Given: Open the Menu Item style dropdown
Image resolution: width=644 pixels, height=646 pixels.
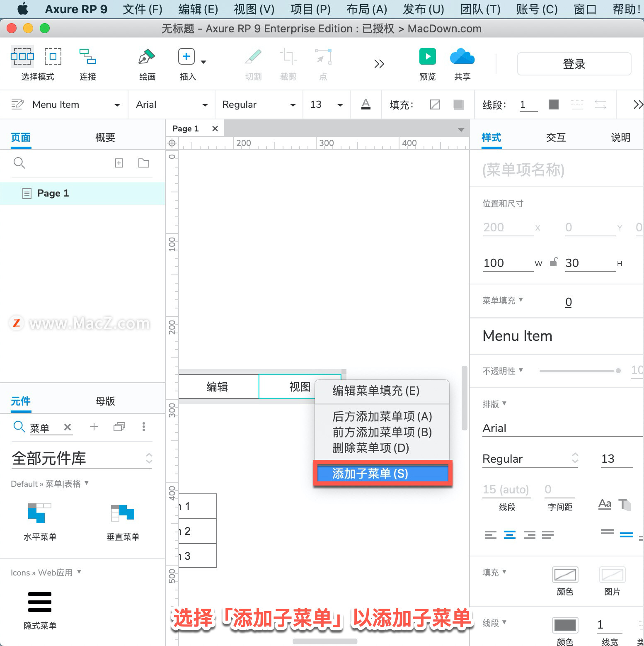Looking at the screenshot, I should [x=117, y=105].
